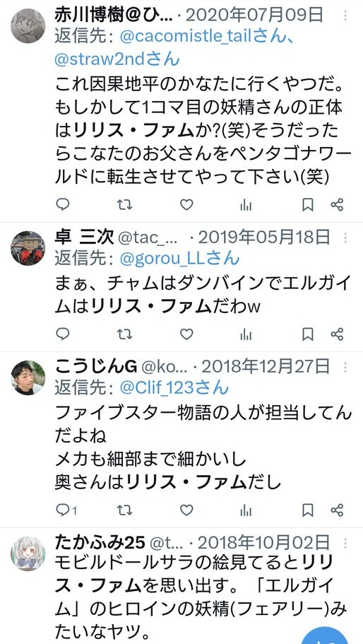
Task: Open reply thread on こうじんG's tweet
Action: point(66,510)
